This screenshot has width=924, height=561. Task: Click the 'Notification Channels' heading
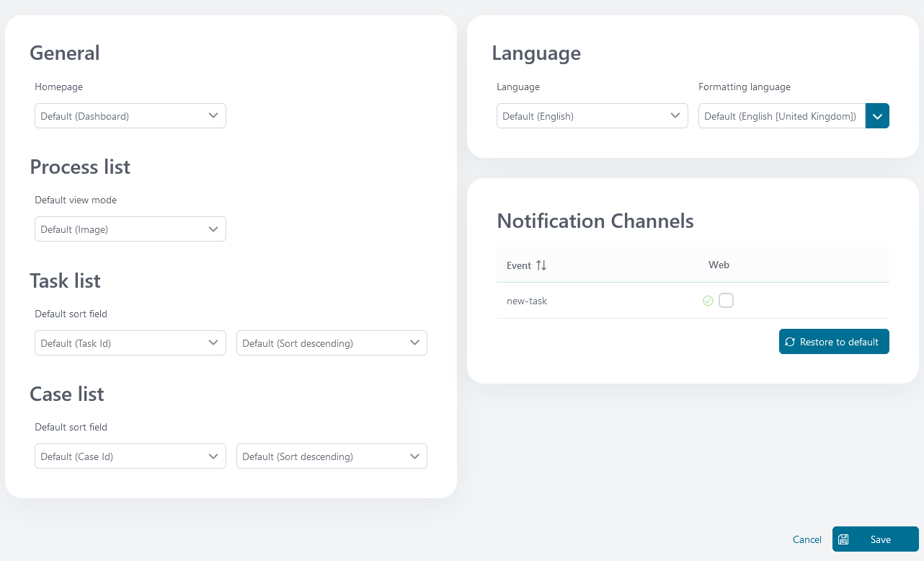(595, 221)
